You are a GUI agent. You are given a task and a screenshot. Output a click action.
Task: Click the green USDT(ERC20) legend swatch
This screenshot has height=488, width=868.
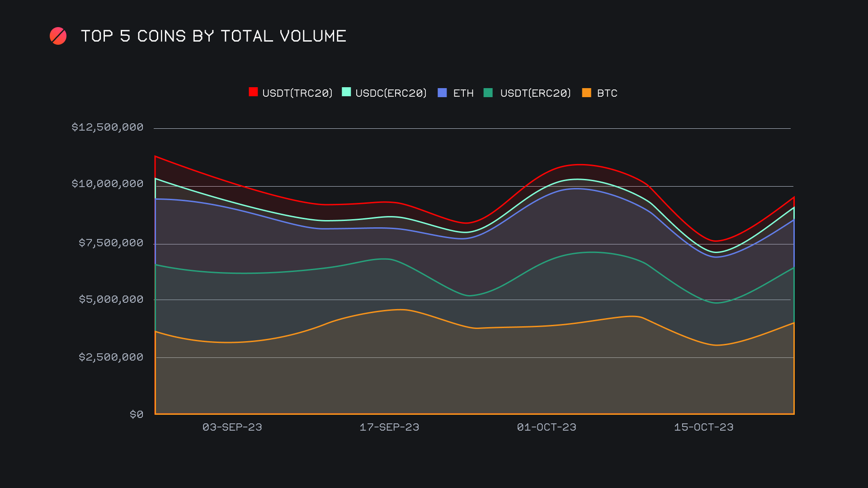488,93
